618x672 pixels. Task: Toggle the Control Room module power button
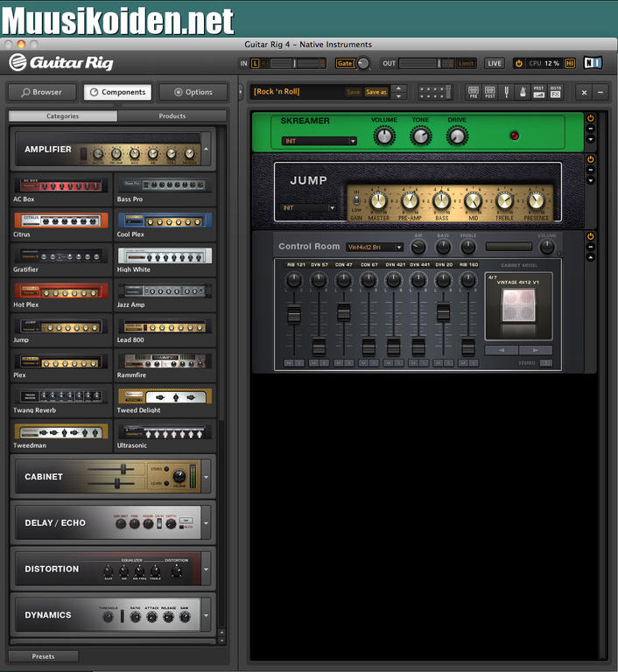tap(591, 236)
